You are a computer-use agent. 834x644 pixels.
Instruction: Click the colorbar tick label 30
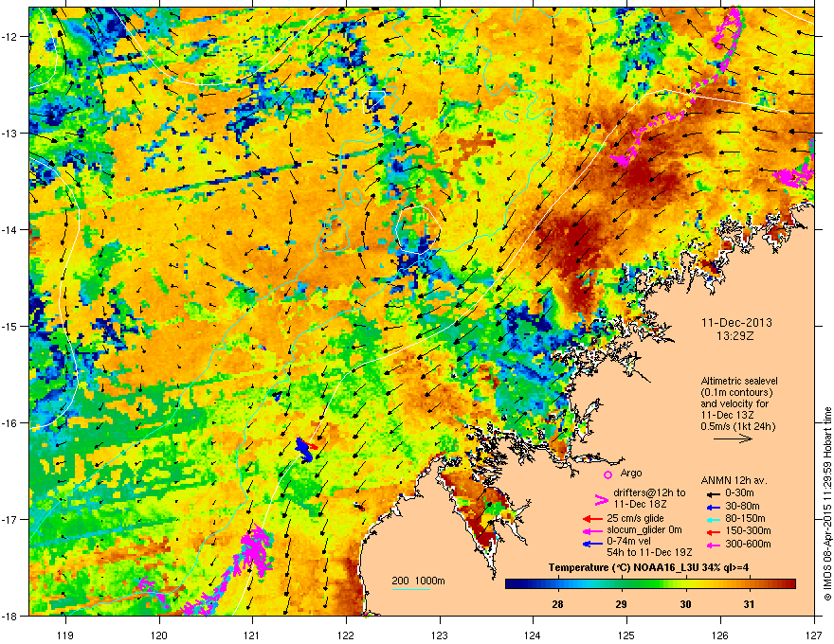[685, 604]
